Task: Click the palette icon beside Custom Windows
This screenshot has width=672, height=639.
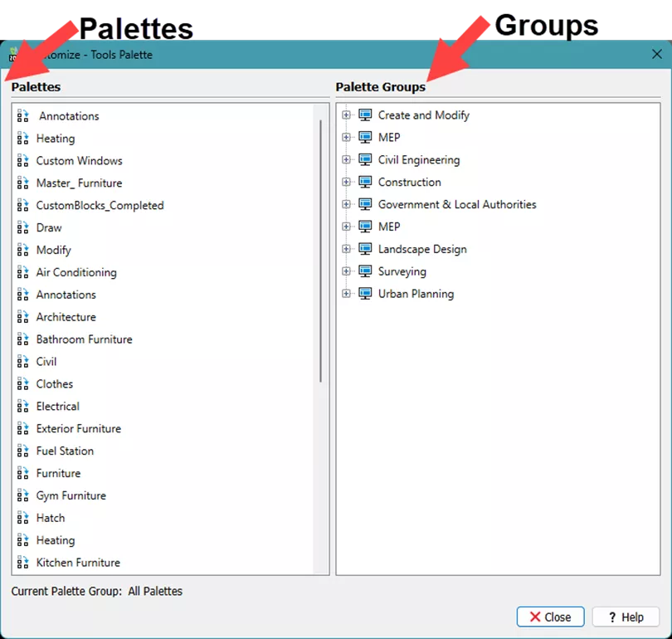Action: coord(22,161)
